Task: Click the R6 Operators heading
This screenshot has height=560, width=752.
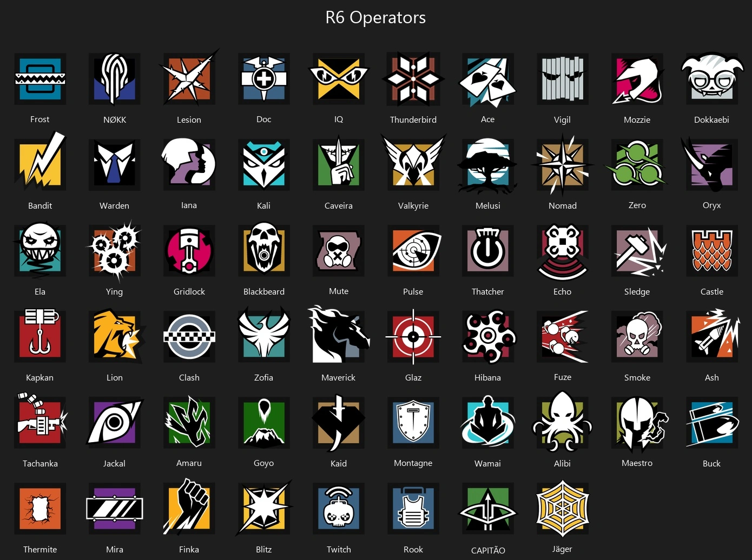Action: click(375, 17)
